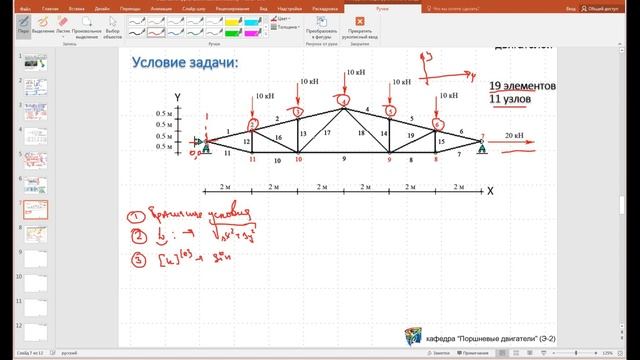Toggle the Заметки notes pane
The height and width of the screenshot is (360, 640).
(x=438, y=353)
